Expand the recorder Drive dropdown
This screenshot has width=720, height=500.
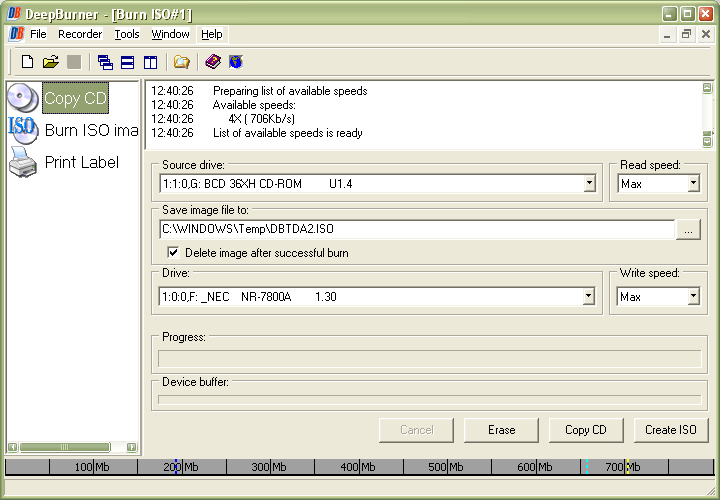(x=589, y=297)
